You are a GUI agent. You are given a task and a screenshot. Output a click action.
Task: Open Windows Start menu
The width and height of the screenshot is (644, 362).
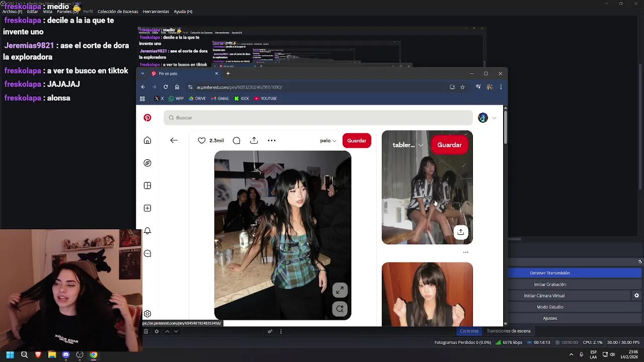[x=10, y=355]
